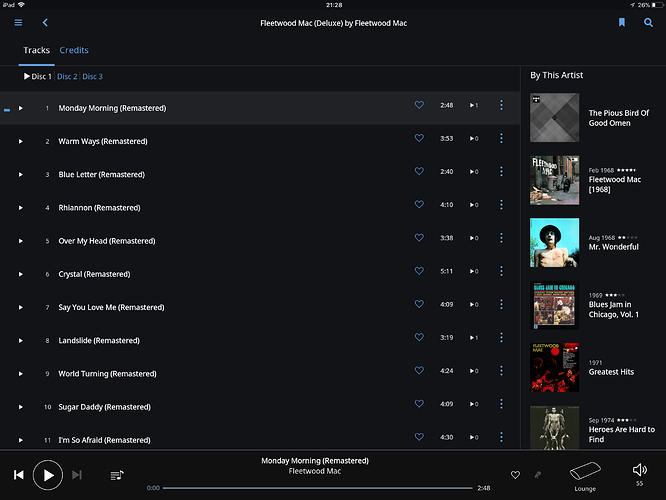
Task: Switch to the Tracks tab
Action: (x=37, y=50)
